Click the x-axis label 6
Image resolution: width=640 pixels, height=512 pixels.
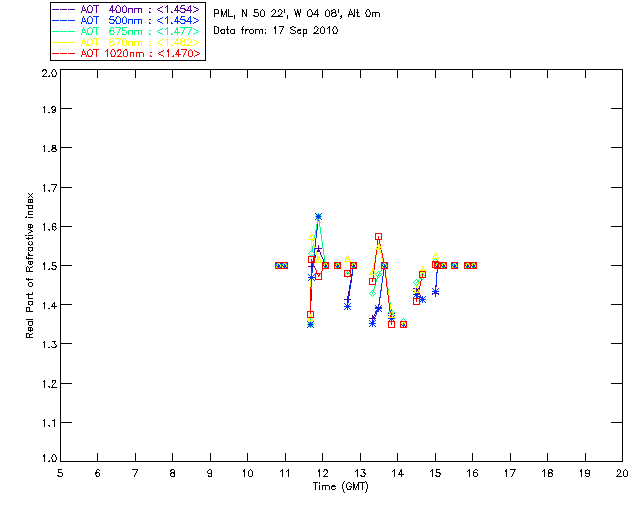pos(98,473)
